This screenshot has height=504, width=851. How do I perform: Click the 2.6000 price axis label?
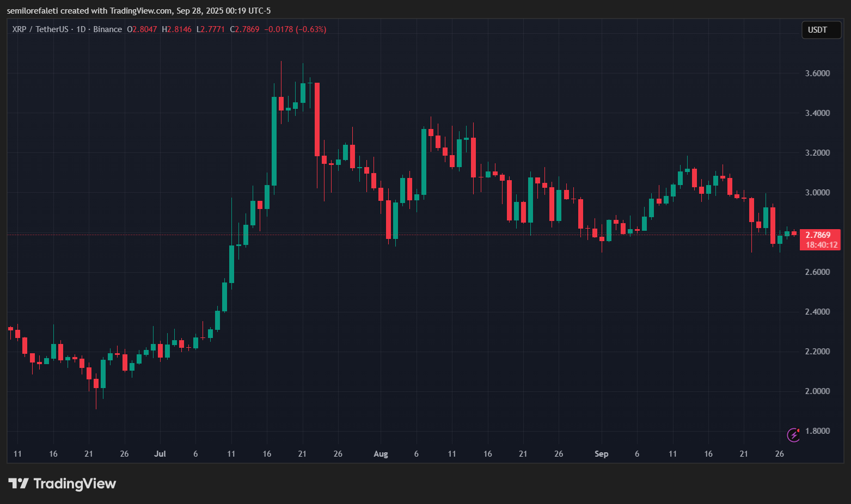818,272
